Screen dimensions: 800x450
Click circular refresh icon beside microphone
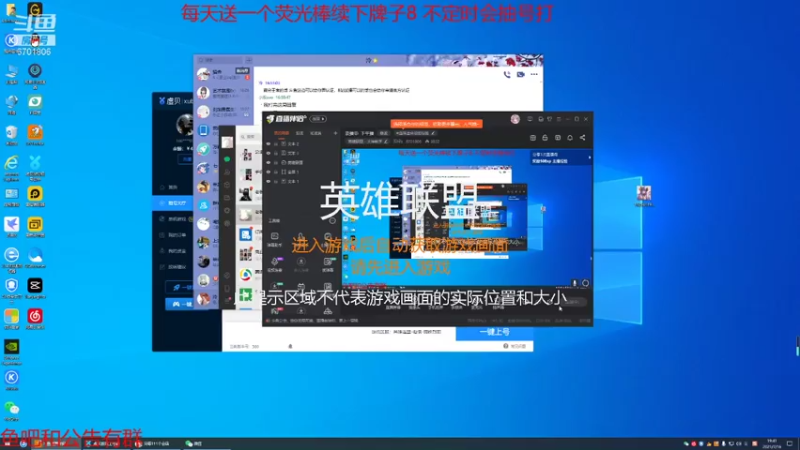pos(585,283)
